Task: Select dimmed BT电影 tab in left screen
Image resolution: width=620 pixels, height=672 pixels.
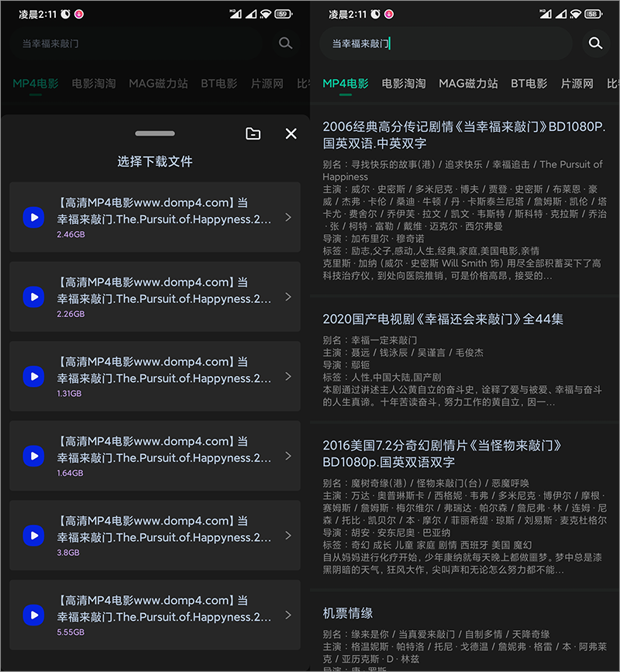Action: [219, 84]
